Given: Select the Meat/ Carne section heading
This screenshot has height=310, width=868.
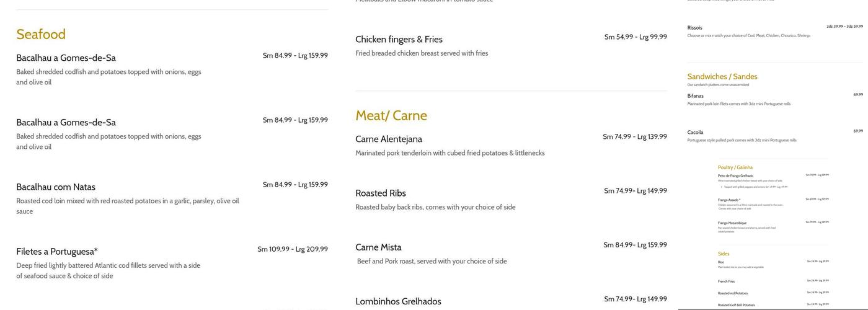Looking at the screenshot, I should pos(391,116).
